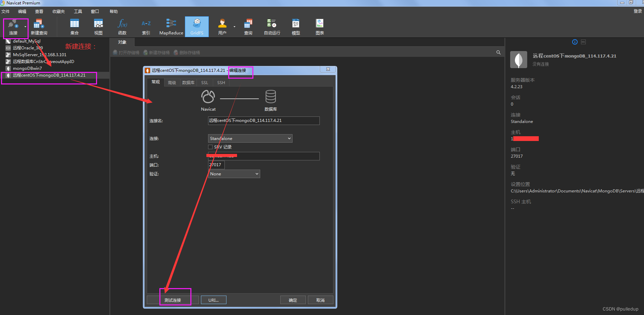
Task: Open the 集合 (Collection) toolbar icon
Action: point(75,27)
